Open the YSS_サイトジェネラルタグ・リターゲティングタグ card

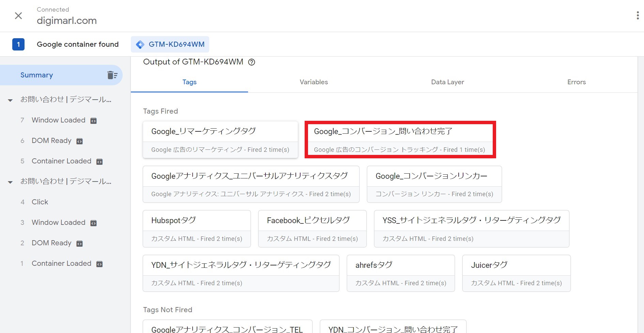[x=472, y=229]
